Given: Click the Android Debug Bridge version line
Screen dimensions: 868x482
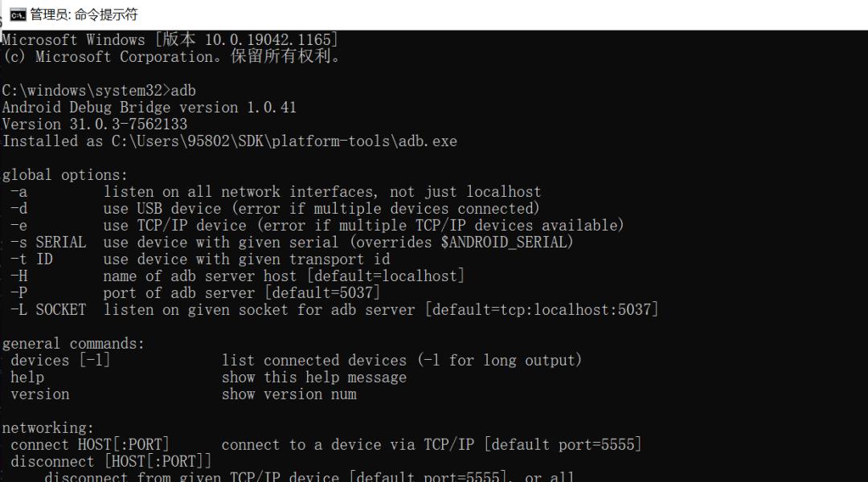Looking at the screenshot, I should [149, 107].
